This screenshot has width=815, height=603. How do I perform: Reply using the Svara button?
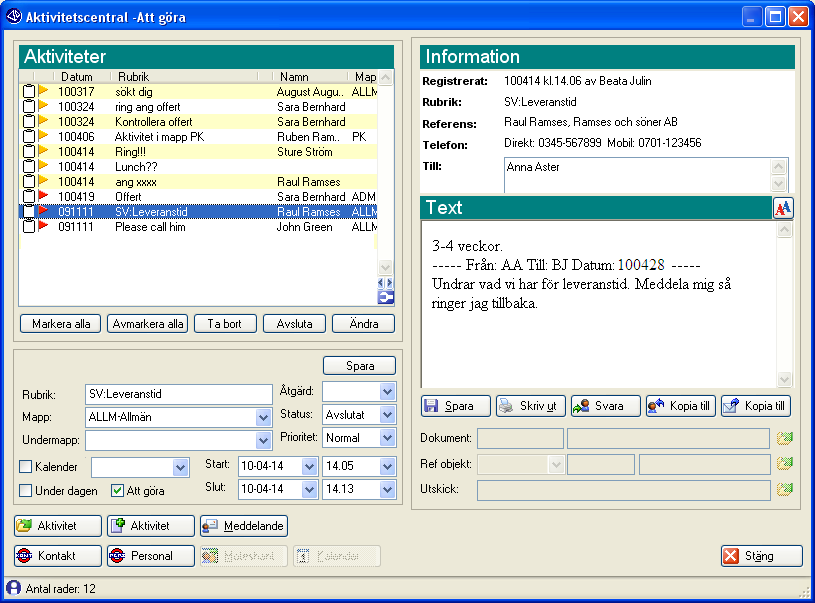(606, 406)
